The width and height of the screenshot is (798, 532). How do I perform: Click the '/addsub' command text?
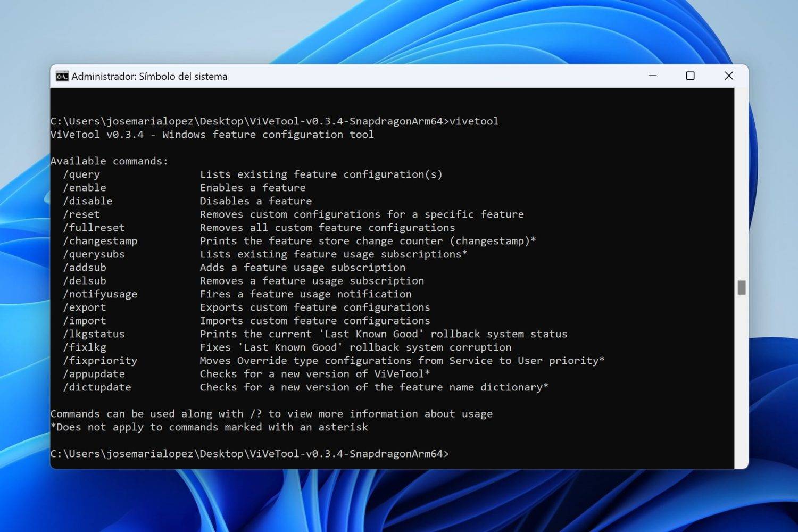tap(85, 268)
